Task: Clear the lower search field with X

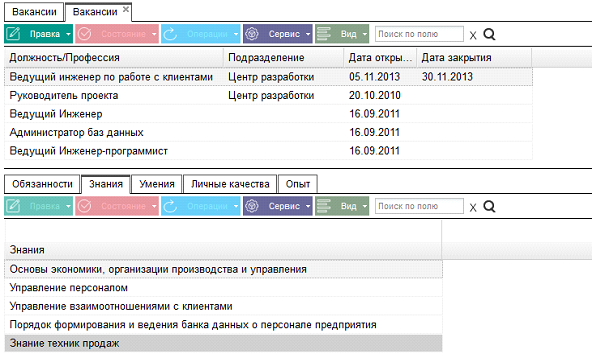Action: coord(473,208)
